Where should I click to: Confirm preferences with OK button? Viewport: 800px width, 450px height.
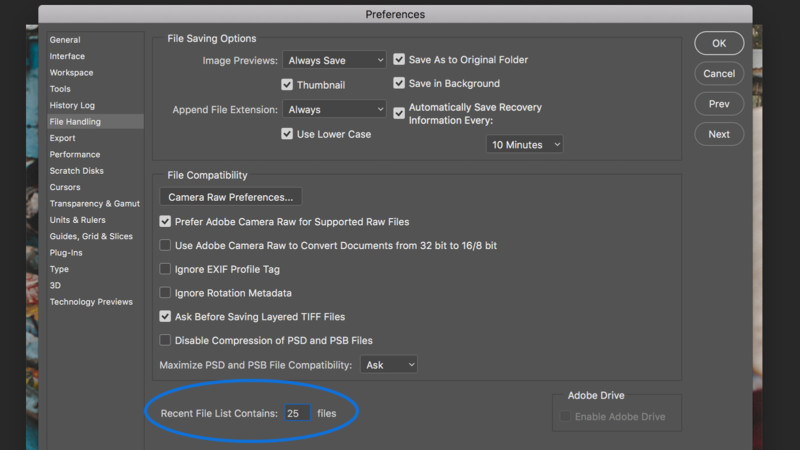click(719, 43)
